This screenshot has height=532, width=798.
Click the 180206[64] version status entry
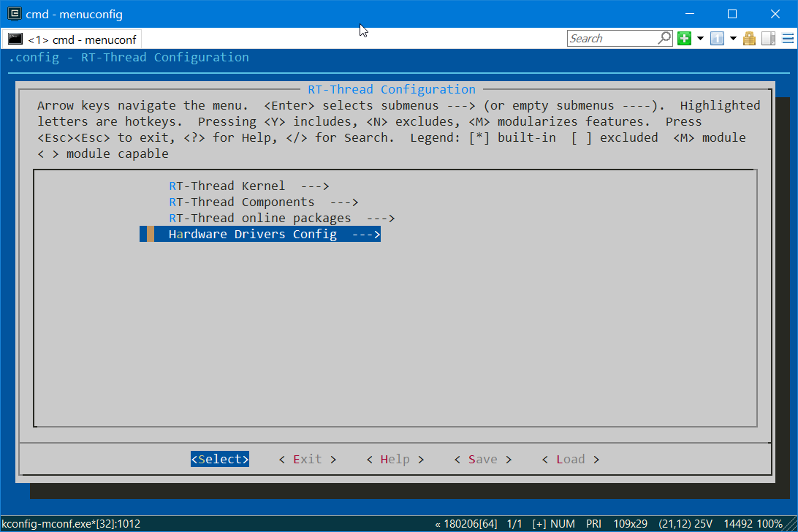[466, 524]
